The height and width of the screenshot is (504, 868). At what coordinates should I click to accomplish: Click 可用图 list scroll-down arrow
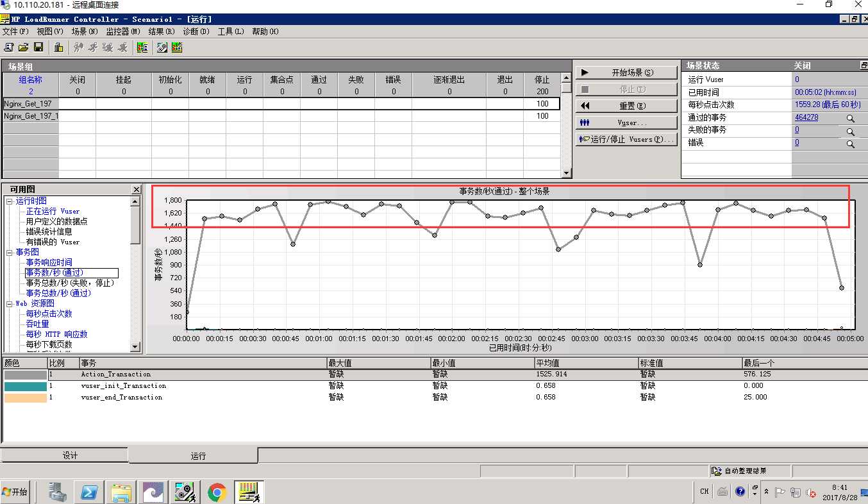[135, 347]
